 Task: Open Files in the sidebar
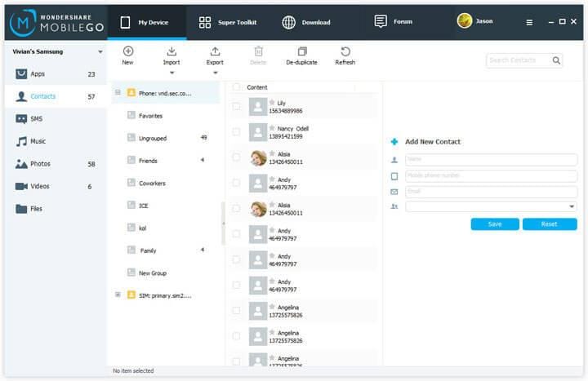[56, 209]
